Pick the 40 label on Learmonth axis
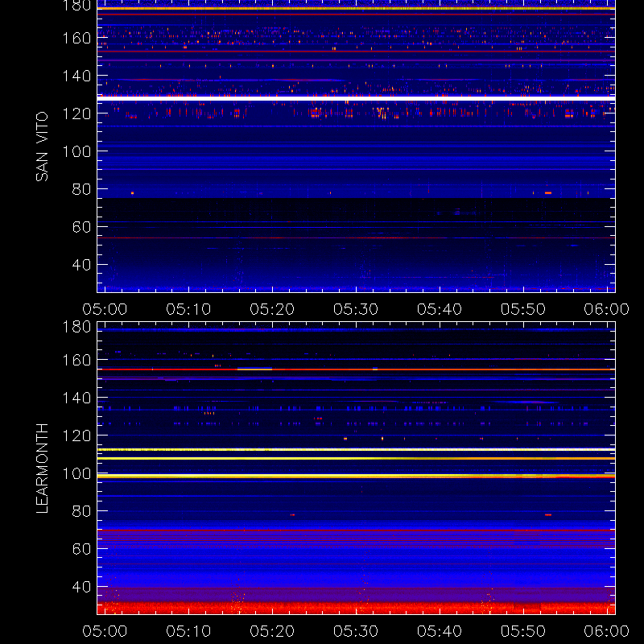The height and width of the screenshot is (644, 644). [81, 587]
